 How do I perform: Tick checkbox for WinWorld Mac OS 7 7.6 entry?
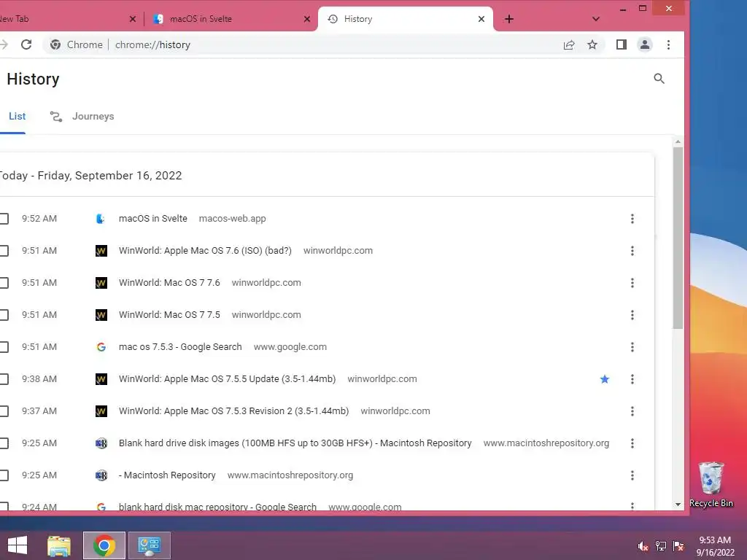[x=4, y=283]
